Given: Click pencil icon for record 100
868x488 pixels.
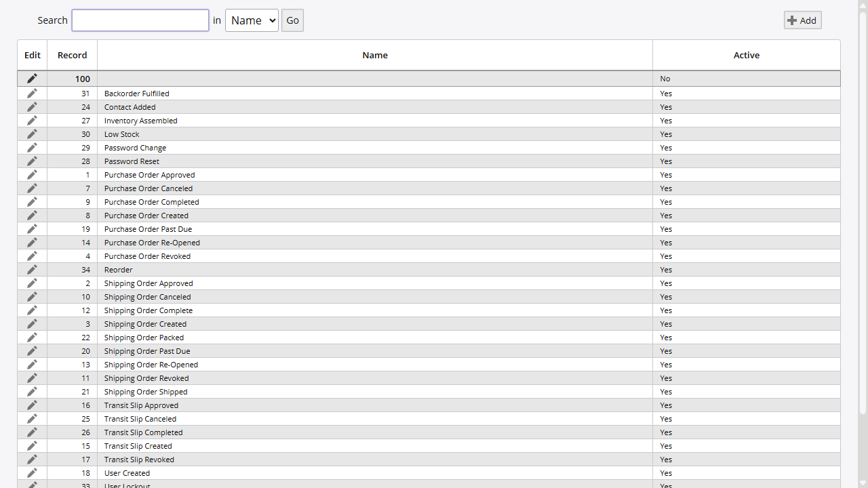Looking at the screenshot, I should pos(32,79).
